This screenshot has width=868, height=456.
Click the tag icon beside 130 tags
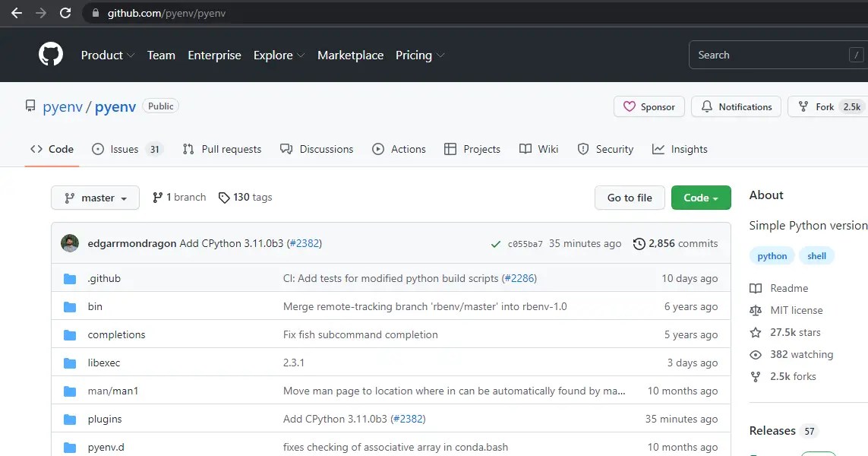coord(223,198)
